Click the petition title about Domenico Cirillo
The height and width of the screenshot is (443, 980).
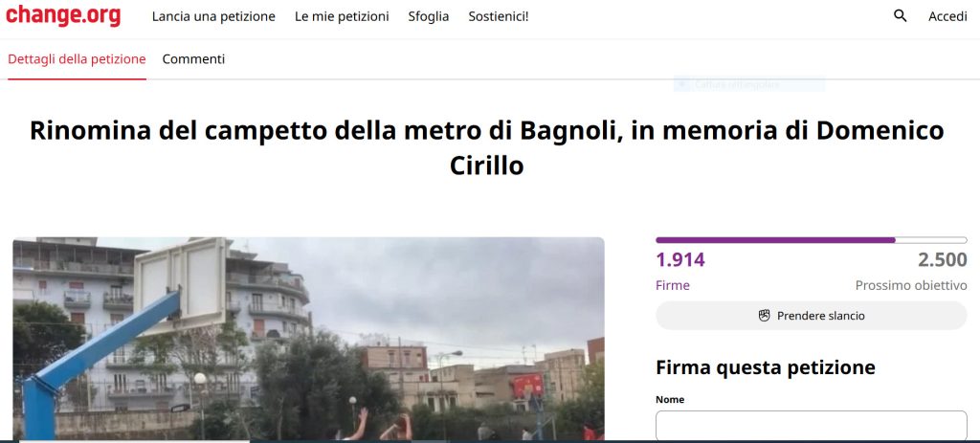[487, 148]
